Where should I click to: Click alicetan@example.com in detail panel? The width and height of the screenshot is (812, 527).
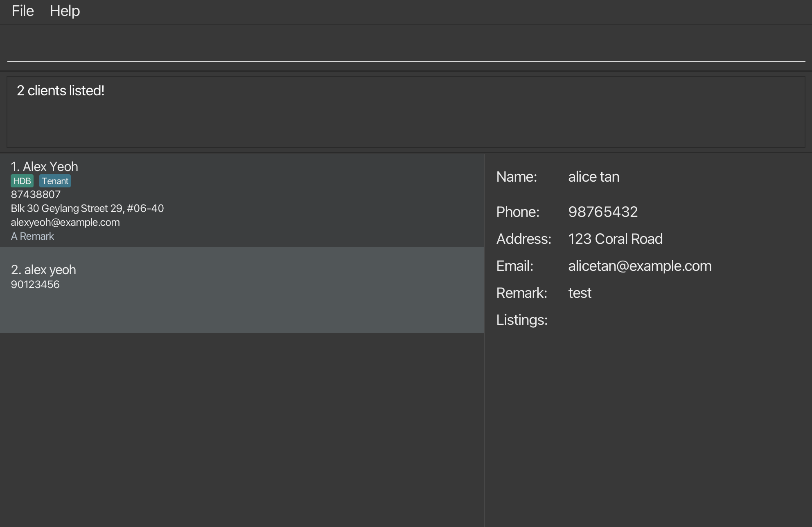(x=640, y=266)
